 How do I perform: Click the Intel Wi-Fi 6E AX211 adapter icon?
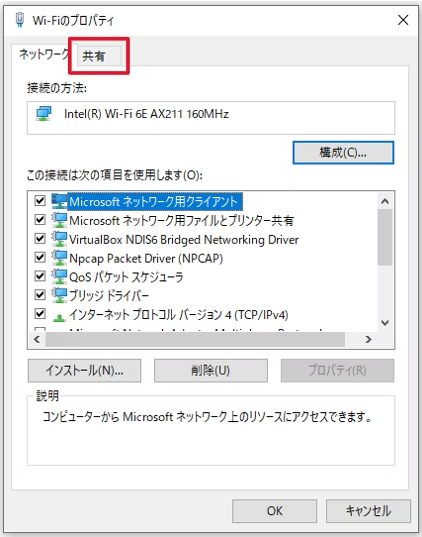pyautogui.click(x=44, y=114)
